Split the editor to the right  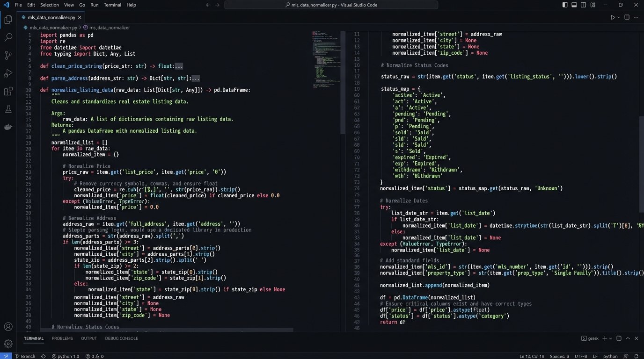(627, 17)
